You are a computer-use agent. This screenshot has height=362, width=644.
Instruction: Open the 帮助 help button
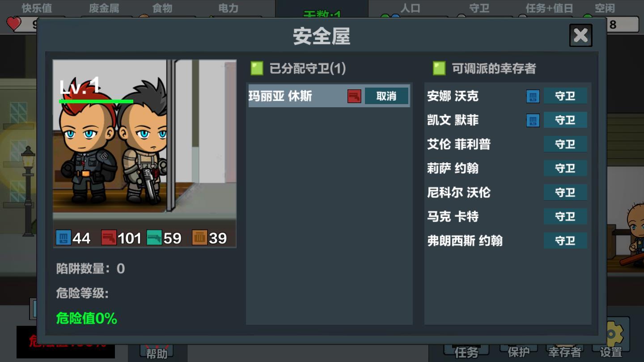pyautogui.click(x=157, y=352)
